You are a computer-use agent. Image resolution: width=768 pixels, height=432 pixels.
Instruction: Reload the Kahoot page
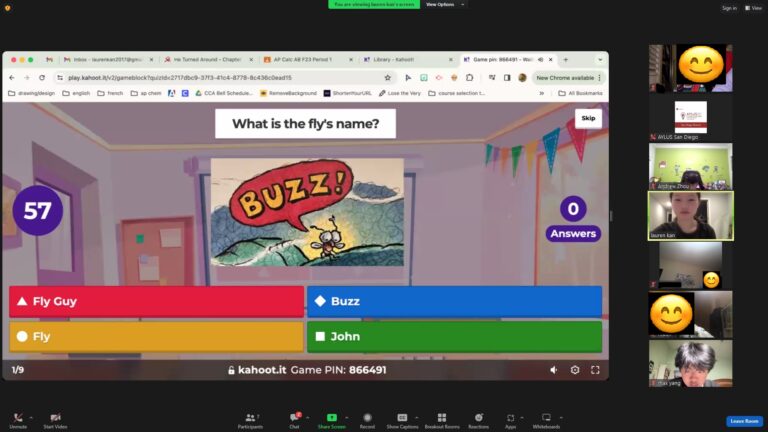click(x=42, y=77)
